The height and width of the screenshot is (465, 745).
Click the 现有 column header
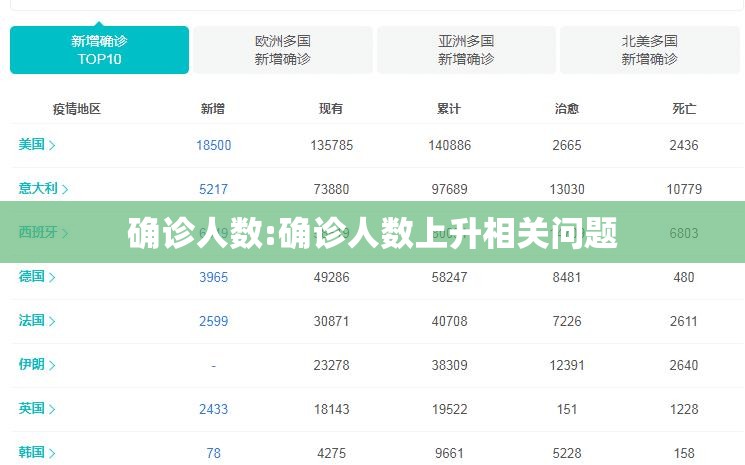coord(331,109)
